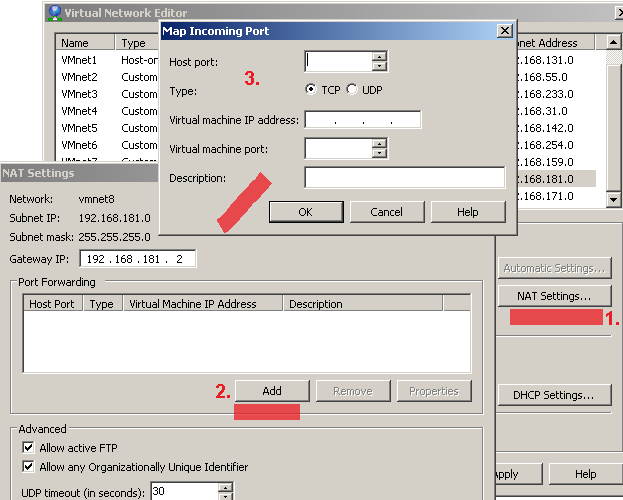Click Cancel in Map Incoming Port dialog
Image resolution: width=623 pixels, height=500 pixels.
[387, 212]
